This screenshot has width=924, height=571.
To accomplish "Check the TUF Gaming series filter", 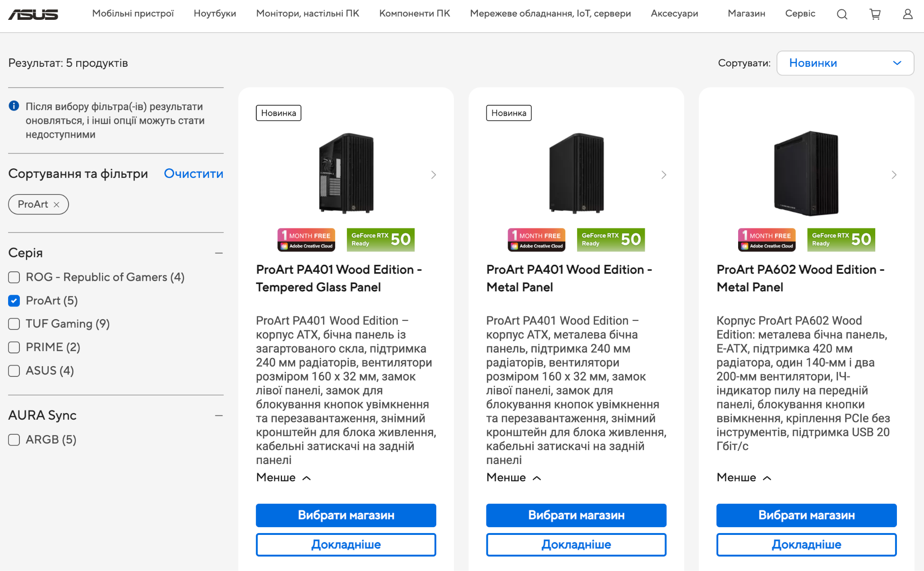I will click(14, 324).
